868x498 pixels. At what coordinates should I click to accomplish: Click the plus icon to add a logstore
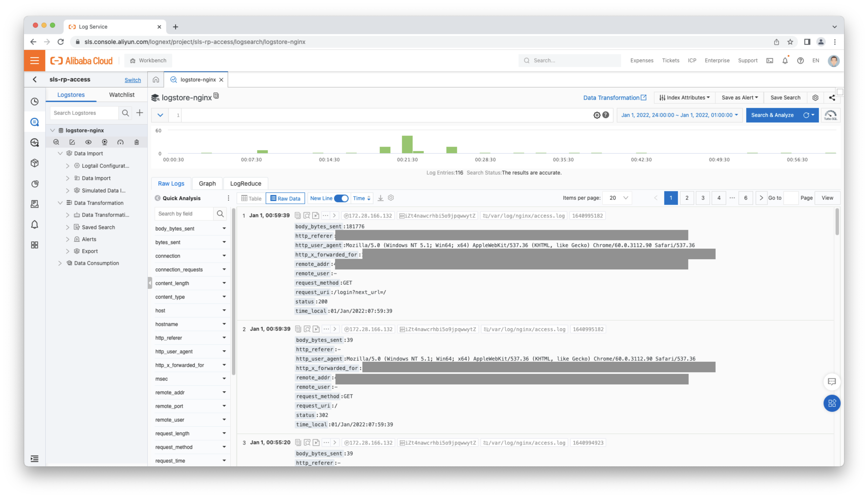pyautogui.click(x=140, y=113)
